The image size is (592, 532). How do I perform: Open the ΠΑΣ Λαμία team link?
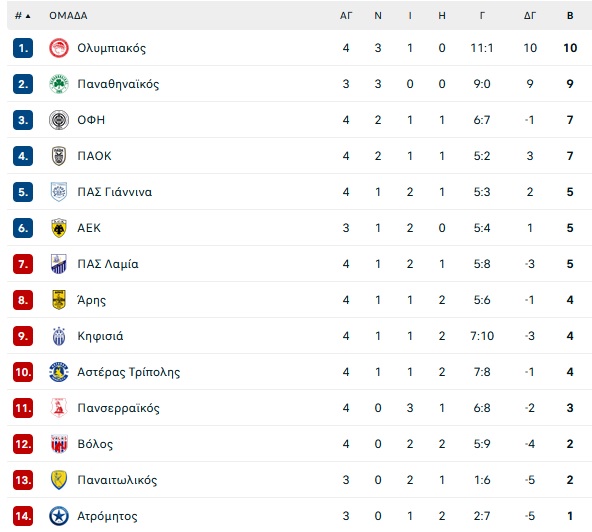pyautogui.click(x=108, y=264)
